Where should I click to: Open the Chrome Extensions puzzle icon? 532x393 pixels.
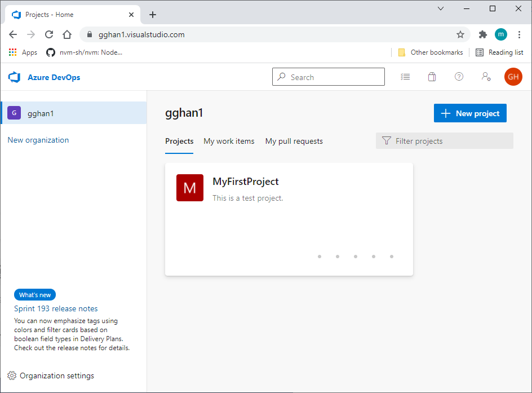(482, 34)
